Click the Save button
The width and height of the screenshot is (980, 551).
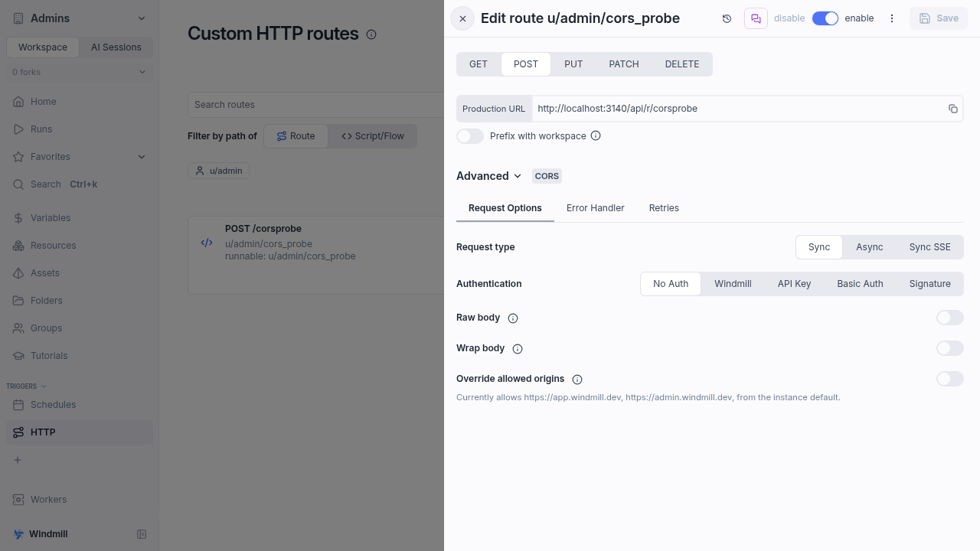(939, 18)
